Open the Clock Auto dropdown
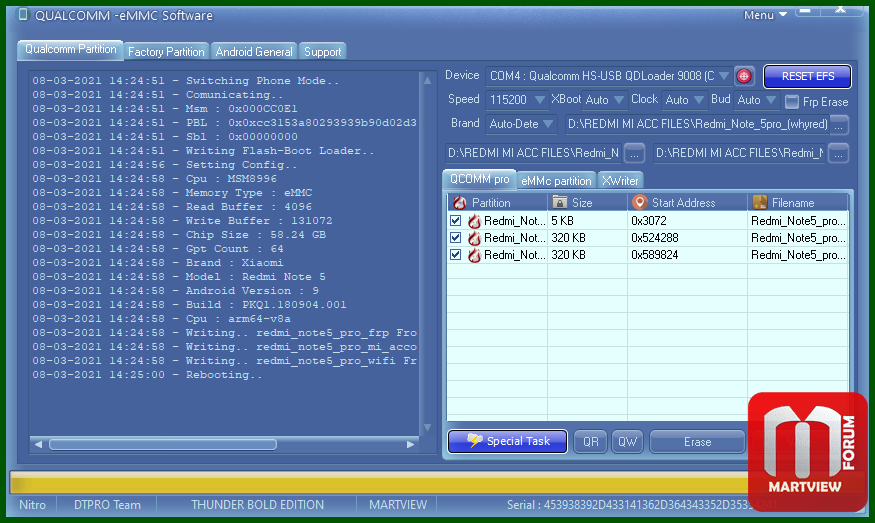This screenshot has height=523, width=875. 699,100
